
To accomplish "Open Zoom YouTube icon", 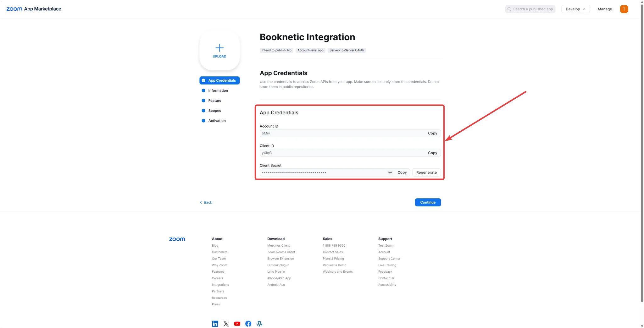I will [237, 324].
